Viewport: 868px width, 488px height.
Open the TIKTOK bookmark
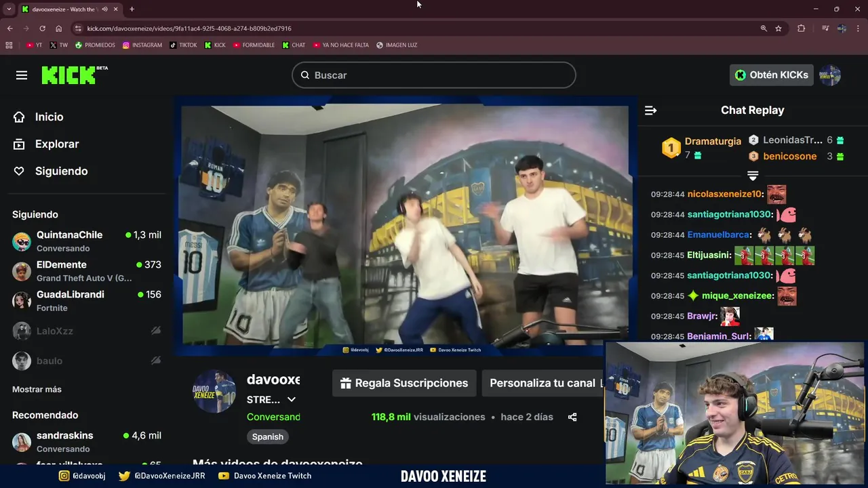[183, 45]
